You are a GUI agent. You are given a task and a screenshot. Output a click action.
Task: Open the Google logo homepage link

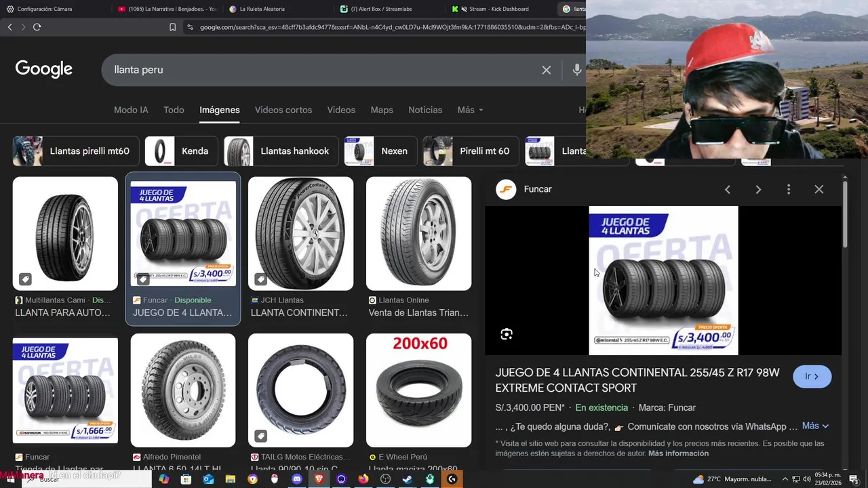tap(44, 69)
